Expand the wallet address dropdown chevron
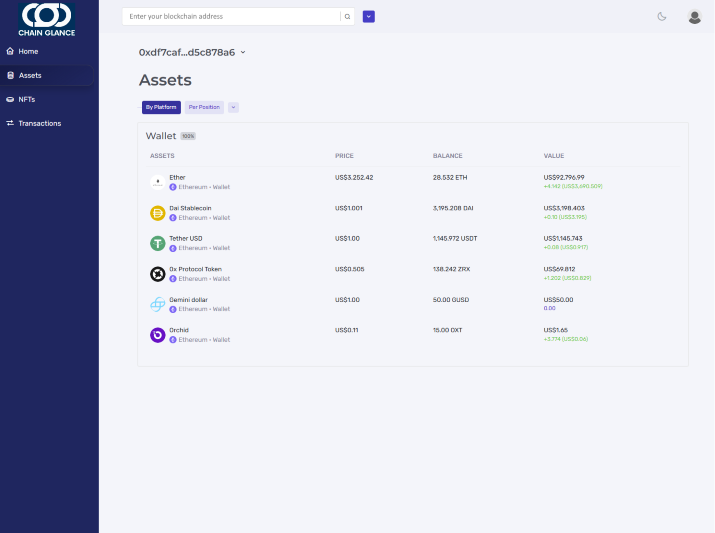 pyautogui.click(x=243, y=53)
